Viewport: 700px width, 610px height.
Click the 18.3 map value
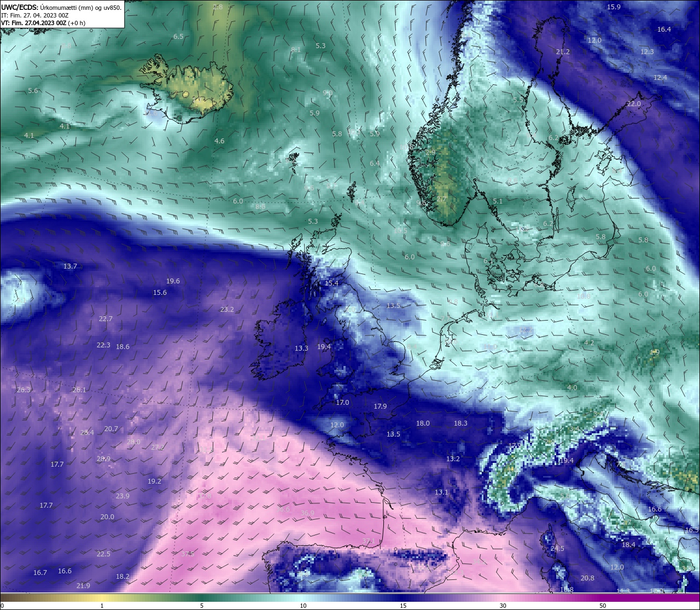click(x=460, y=423)
